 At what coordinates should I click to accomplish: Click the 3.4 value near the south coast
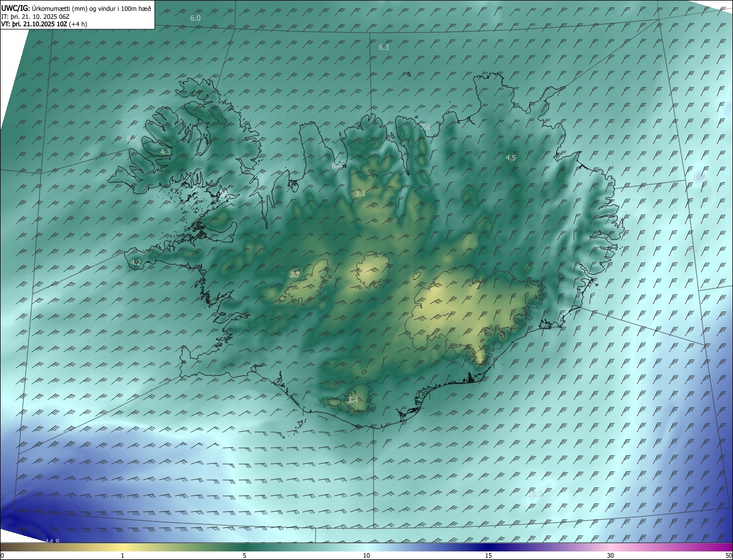pos(353,400)
